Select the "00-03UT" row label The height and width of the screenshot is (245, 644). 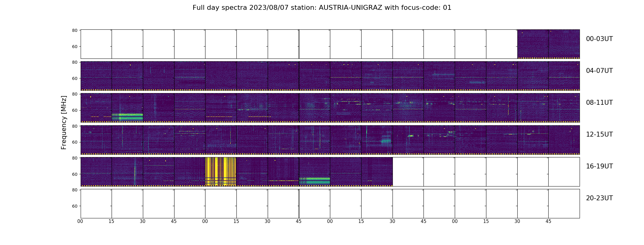[599, 39]
